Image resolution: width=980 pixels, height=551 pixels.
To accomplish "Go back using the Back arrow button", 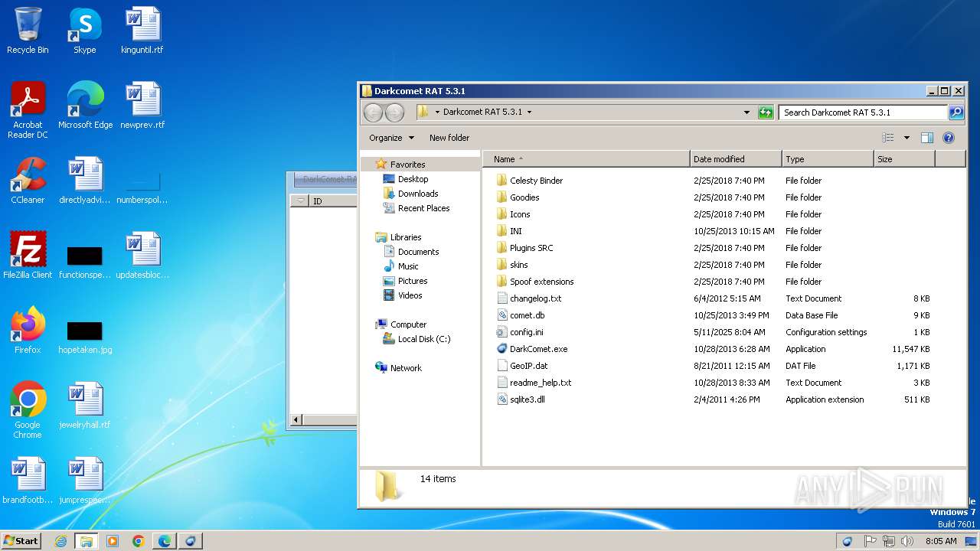I will click(x=373, y=112).
